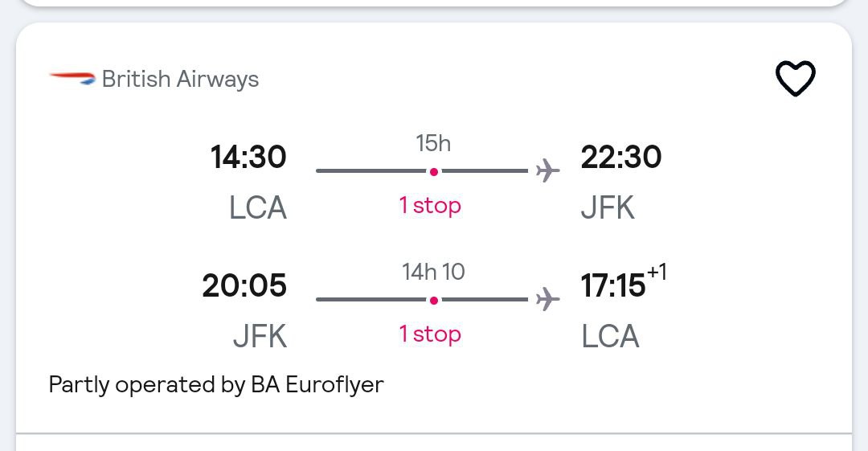
Task: Click the 17:15 return arrival time
Action: [613, 286]
